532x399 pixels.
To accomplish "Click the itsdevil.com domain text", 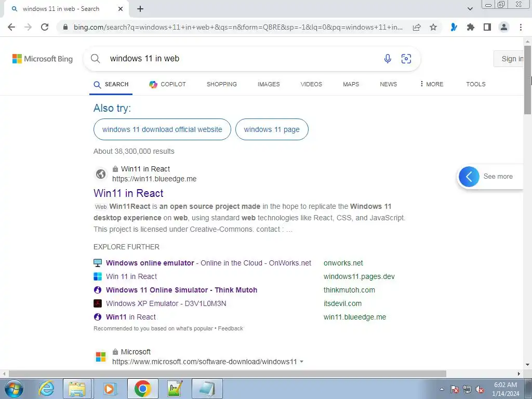I will (342, 303).
